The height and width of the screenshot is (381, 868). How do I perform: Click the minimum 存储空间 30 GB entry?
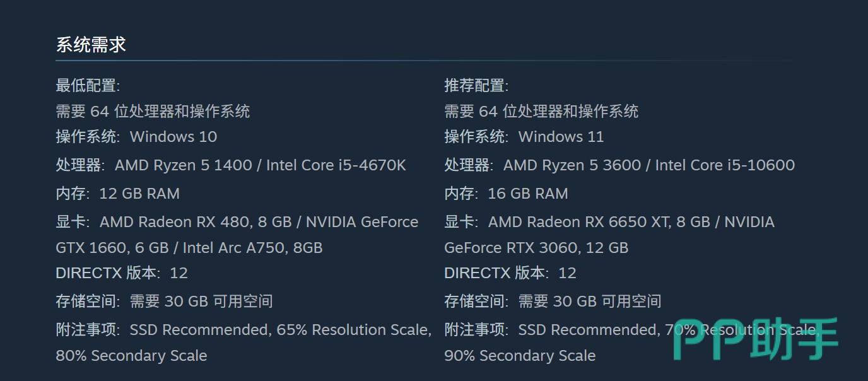point(164,302)
